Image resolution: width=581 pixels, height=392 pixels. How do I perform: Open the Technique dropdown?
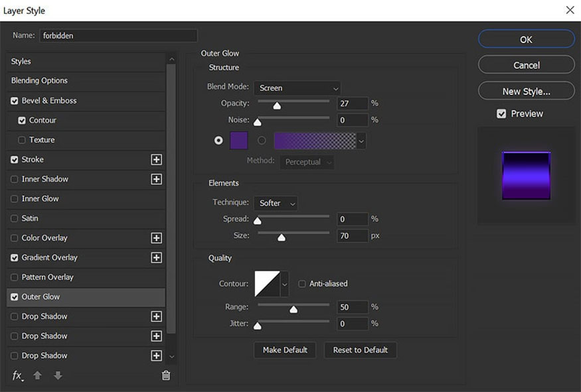coord(275,203)
